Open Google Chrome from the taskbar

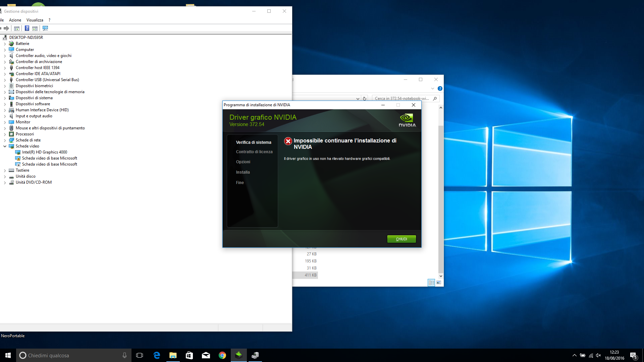[x=222, y=355]
